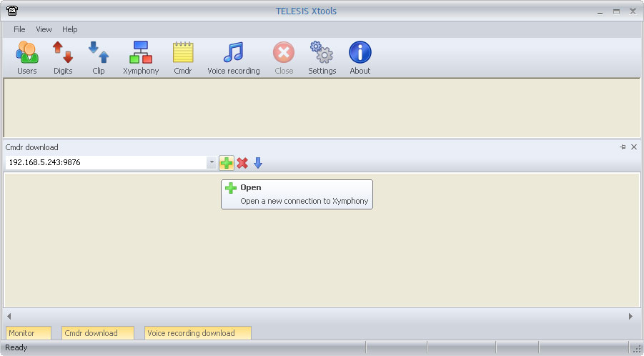Click the Digits toolbar icon
This screenshot has width=644, height=356.
point(63,57)
